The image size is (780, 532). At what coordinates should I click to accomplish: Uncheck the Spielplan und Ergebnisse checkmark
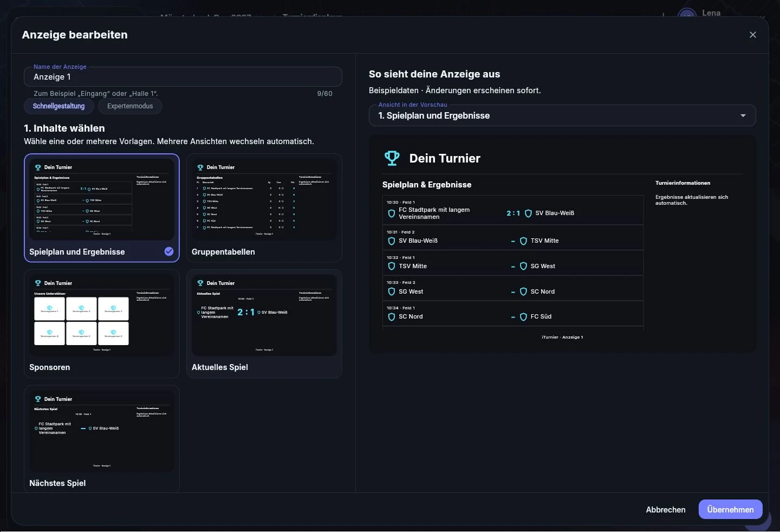(x=169, y=251)
